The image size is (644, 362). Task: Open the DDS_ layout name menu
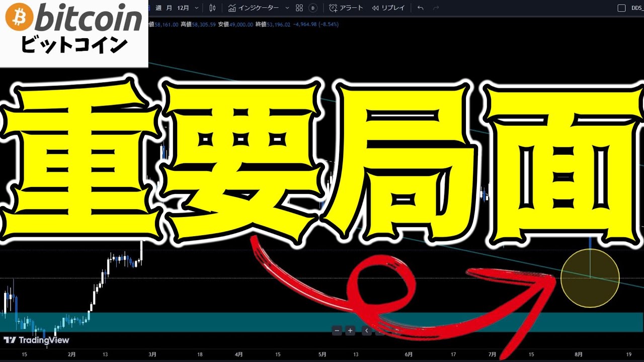click(636, 8)
